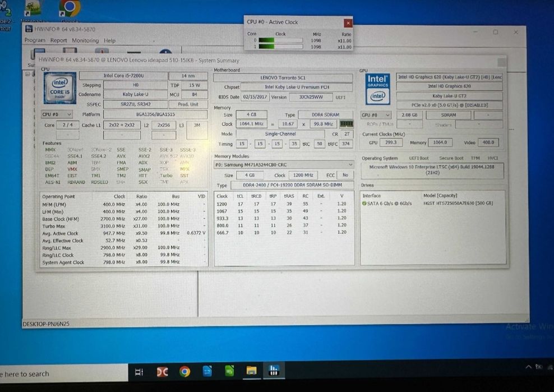
Task: Open the blue document app in the taskbar
Action: 207,371
